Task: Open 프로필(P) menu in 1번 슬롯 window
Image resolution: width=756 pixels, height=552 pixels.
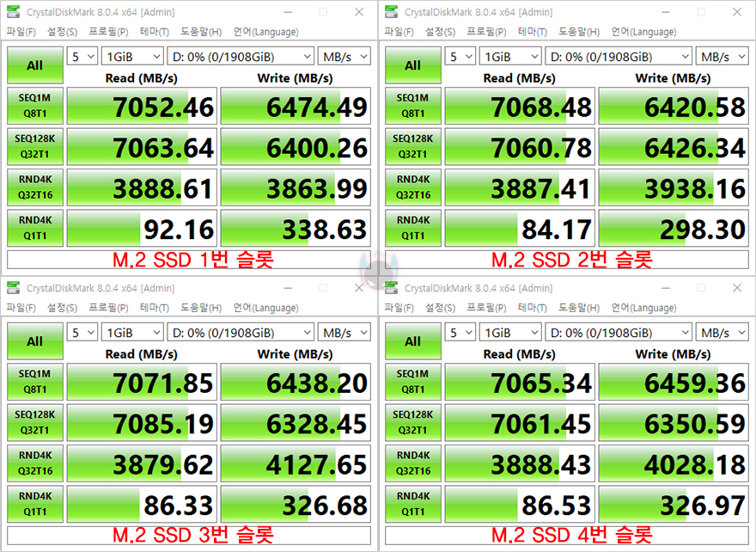Action: point(108,32)
